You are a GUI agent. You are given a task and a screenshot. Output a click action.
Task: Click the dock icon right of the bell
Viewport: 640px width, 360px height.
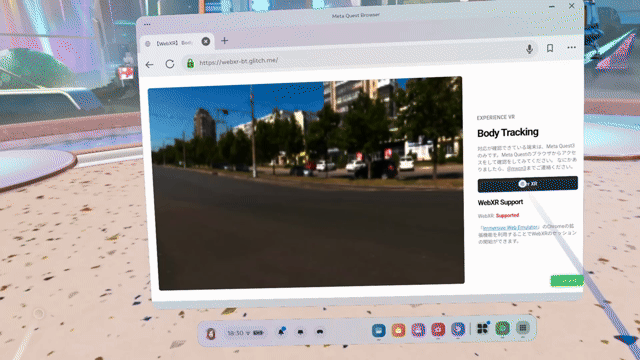point(300,332)
